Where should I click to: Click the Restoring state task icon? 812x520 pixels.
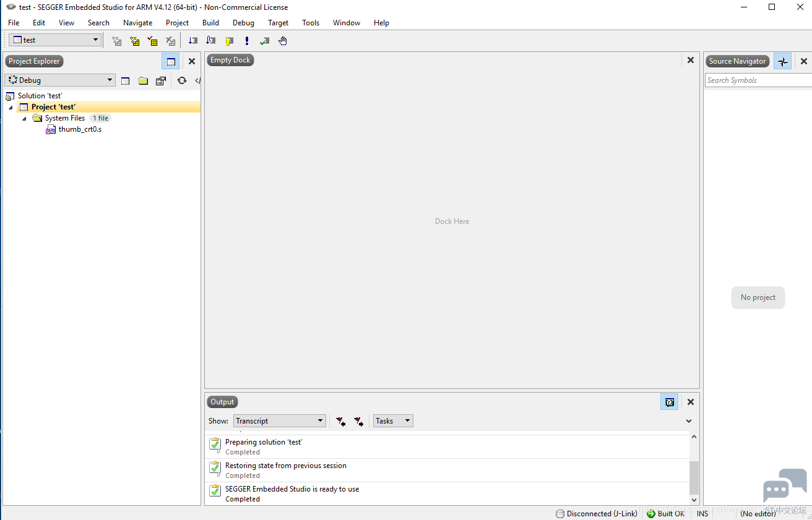tap(215, 467)
